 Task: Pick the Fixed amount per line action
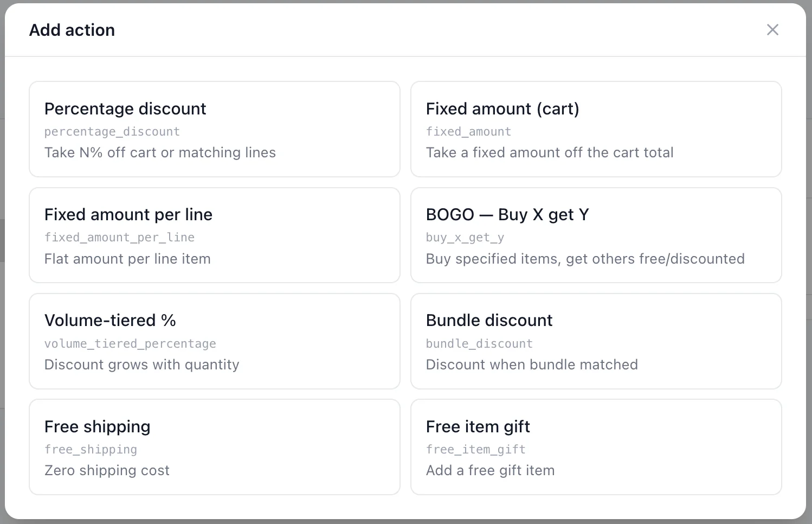click(214, 235)
